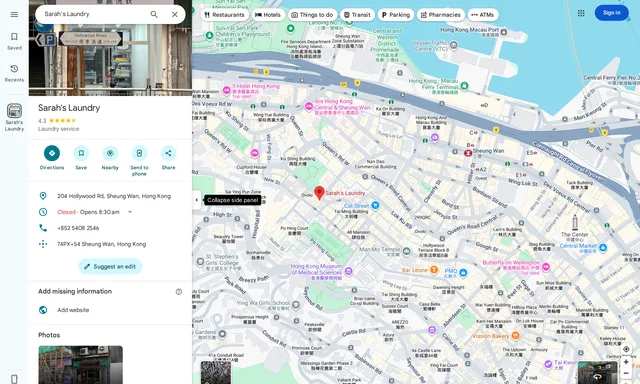Screen dimensions: 640x384
Task: Click Man Mo Temple marker
Action: click(x=406, y=252)
